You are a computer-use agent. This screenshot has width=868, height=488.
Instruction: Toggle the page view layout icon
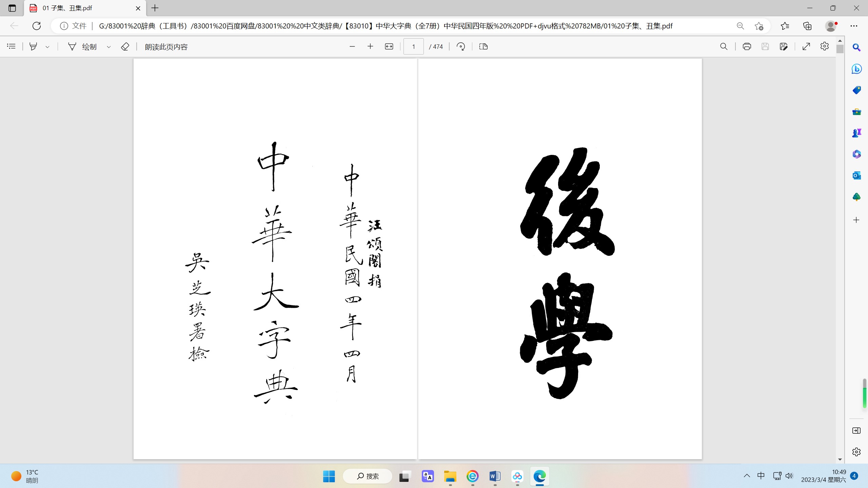point(484,46)
